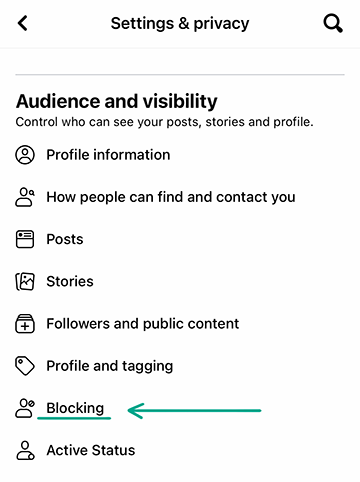
Task: Open search with the magnifier icon
Action: coord(333,24)
